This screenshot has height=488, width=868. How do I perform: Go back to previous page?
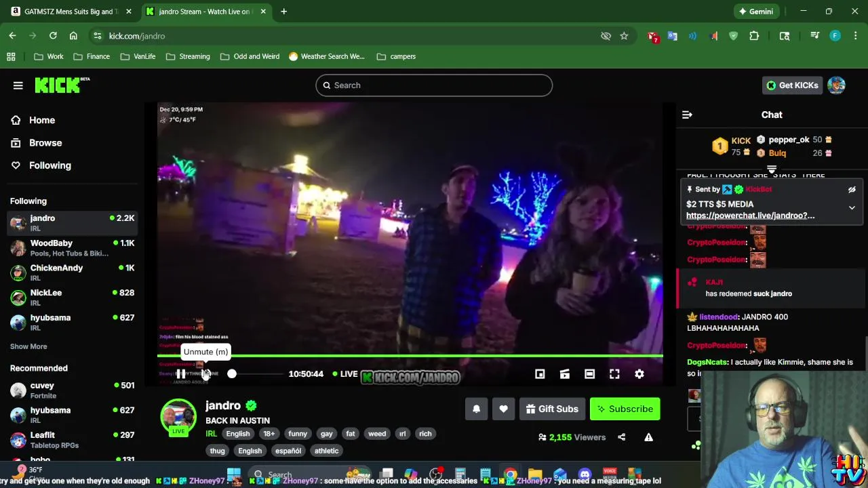pos(12,36)
